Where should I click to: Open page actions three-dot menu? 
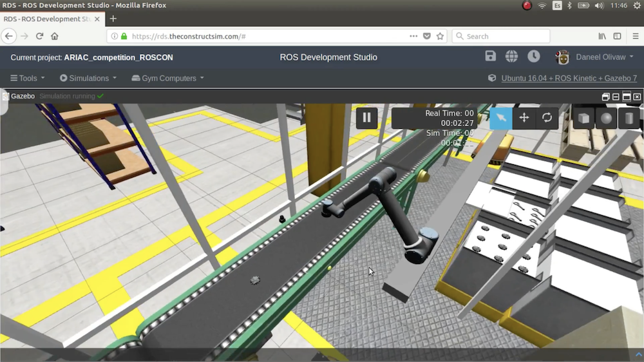pyautogui.click(x=413, y=36)
